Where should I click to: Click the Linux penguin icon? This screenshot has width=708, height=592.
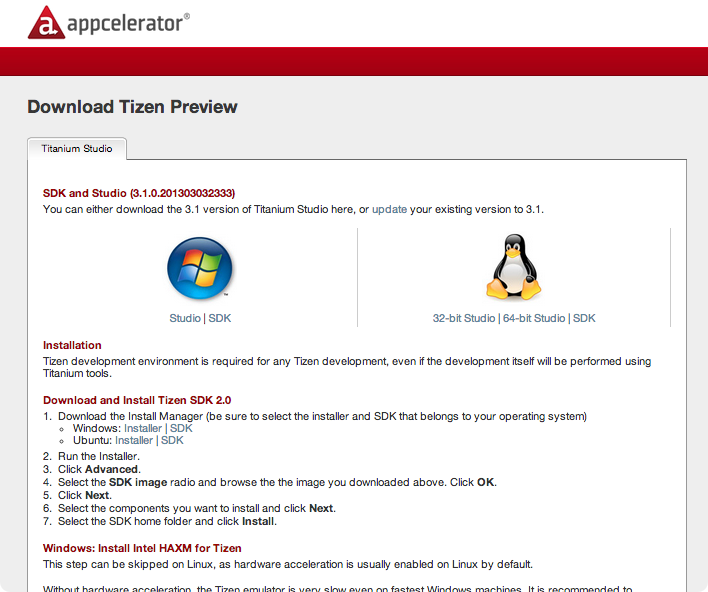pos(514,266)
